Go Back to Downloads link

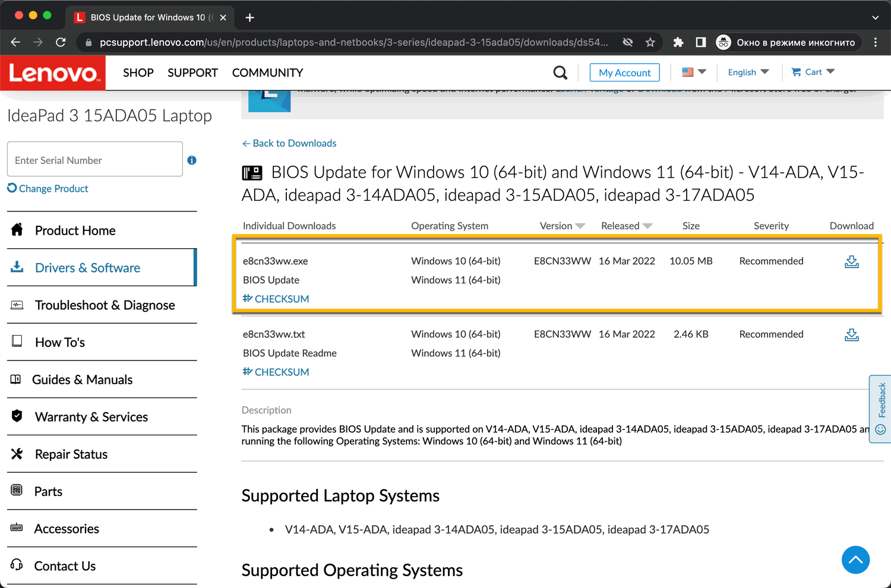point(289,143)
